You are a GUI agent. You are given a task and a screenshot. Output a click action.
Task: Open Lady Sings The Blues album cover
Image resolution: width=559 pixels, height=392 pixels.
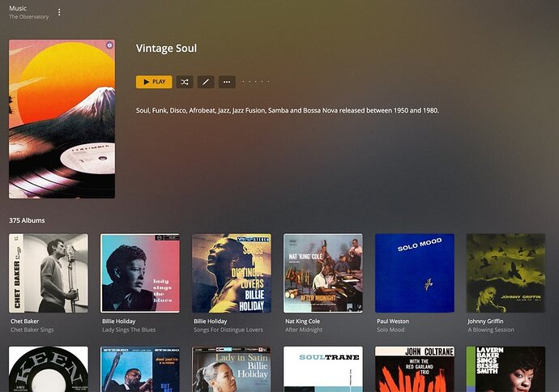(x=140, y=273)
